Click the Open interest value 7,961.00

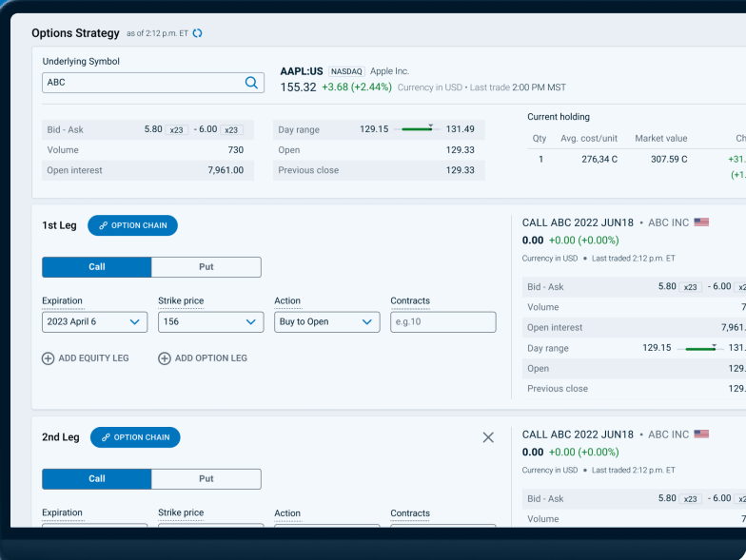click(x=226, y=170)
